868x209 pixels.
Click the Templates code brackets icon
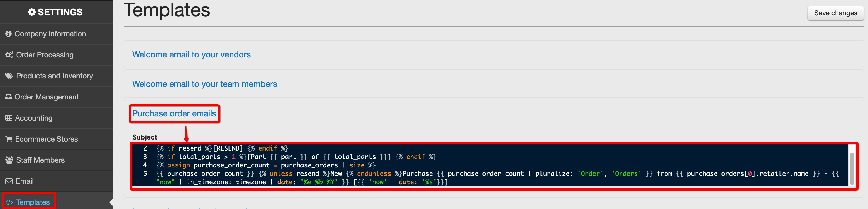pyautogui.click(x=9, y=202)
